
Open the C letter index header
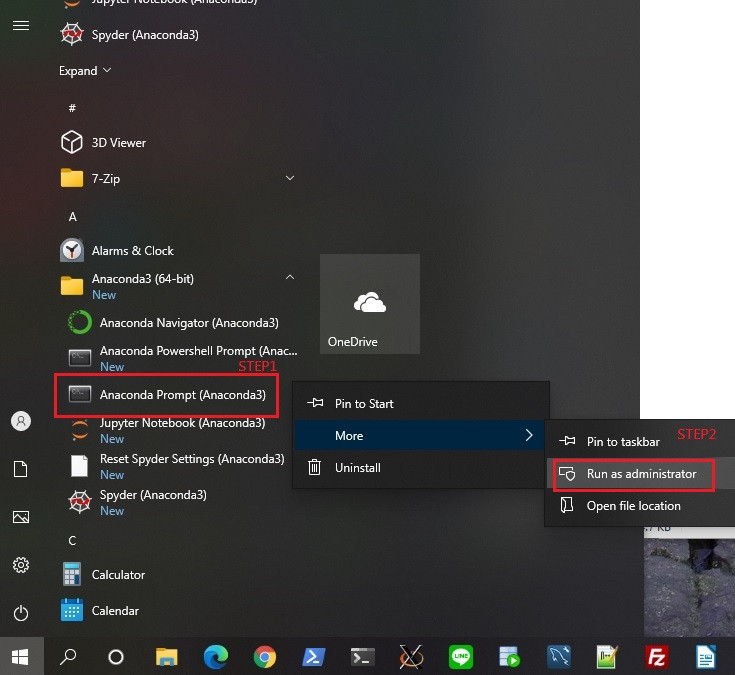tap(72, 540)
